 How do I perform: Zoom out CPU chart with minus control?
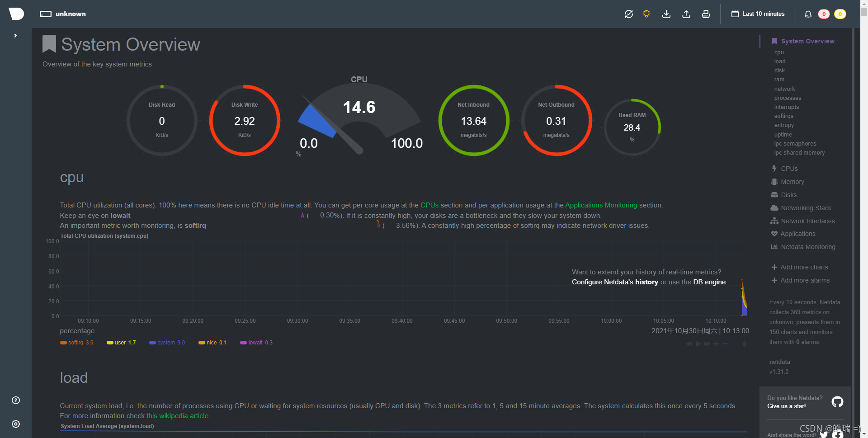(725, 344)
